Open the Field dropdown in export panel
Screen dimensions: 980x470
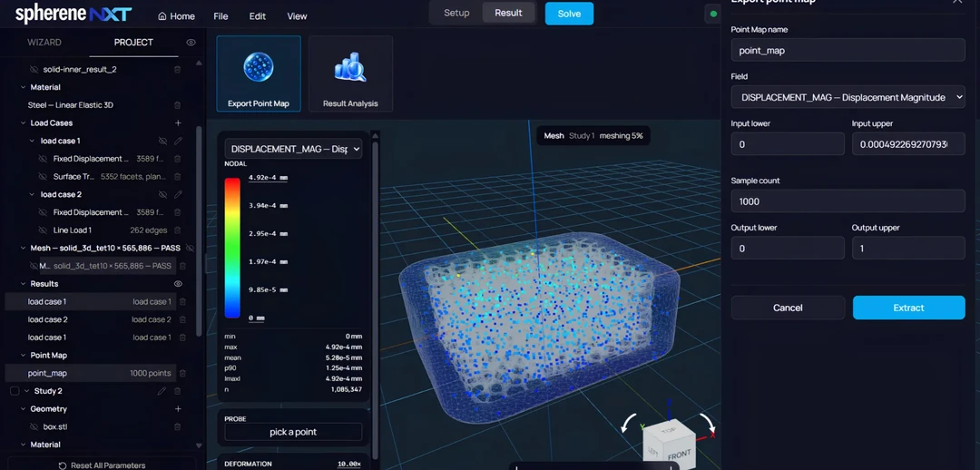(x=848, y=97)
